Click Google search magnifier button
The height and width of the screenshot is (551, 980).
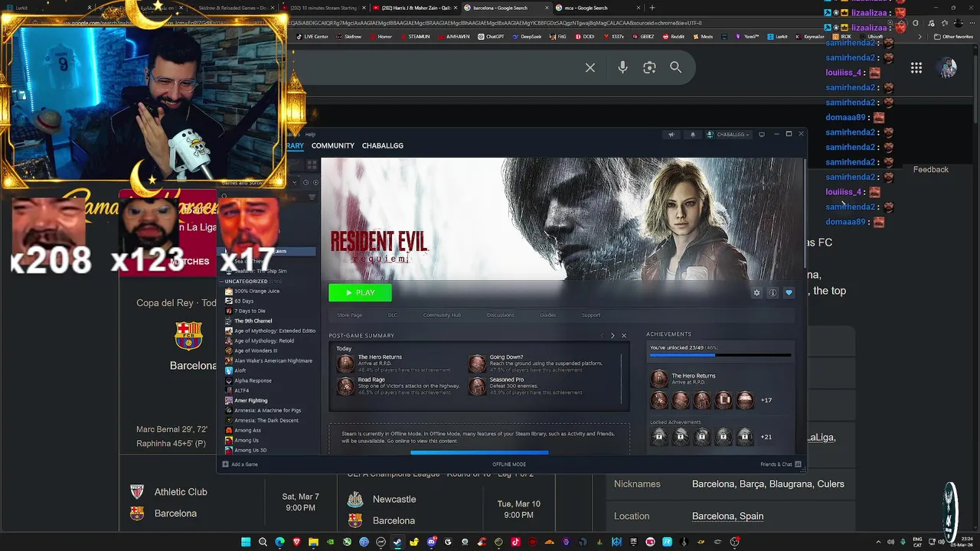coord(675,67)
